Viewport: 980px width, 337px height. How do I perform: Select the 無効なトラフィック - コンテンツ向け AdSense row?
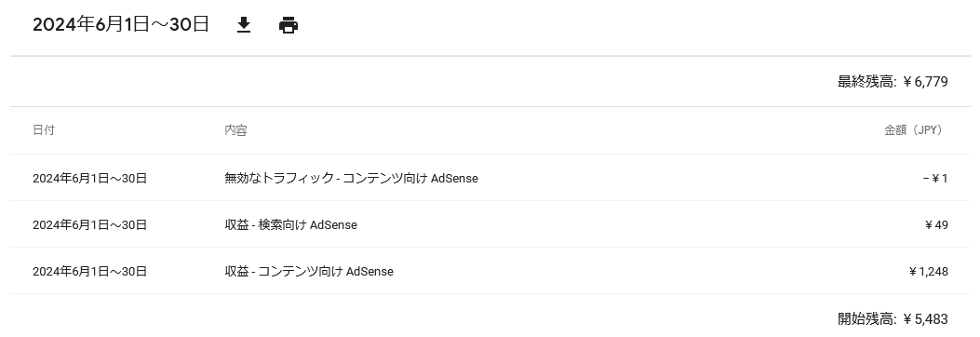click(x=490, y=178)
